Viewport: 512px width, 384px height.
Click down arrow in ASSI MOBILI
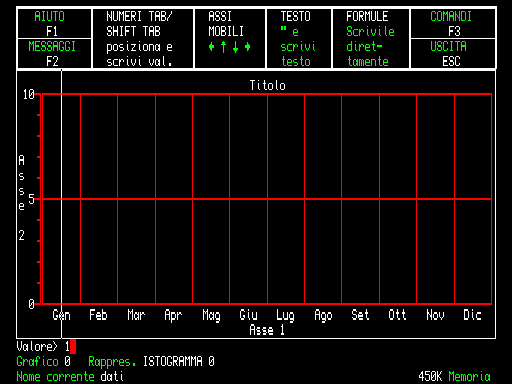click(x=235, y=47)
